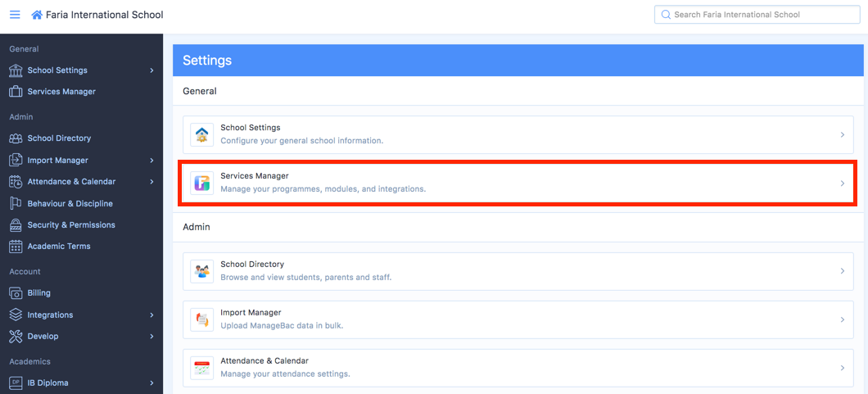Expand School Settings sidebar submenu
Viewport: 868px width, 394px height.
(x=151, y=70)
